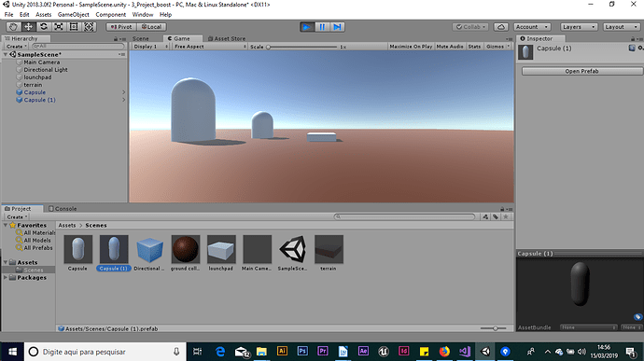
Task: Open the Project Create dropdown
Action: tap(17, 216)
